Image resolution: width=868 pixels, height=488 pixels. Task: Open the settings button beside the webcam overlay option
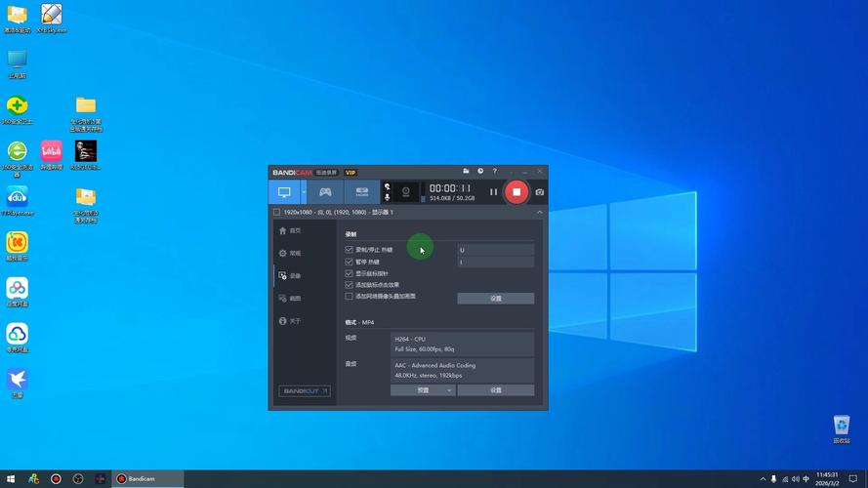tap(495, 299)
